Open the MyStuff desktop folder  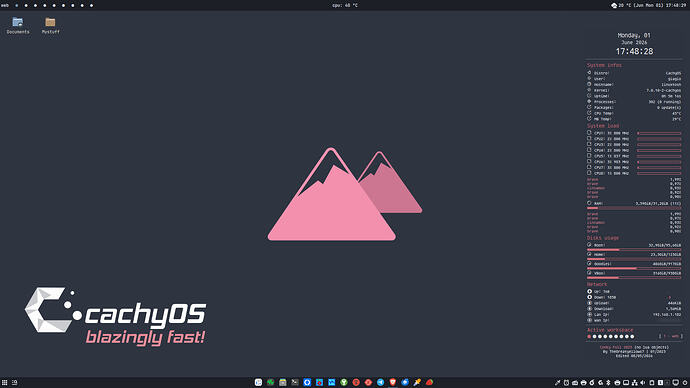(x=50, y=25)
